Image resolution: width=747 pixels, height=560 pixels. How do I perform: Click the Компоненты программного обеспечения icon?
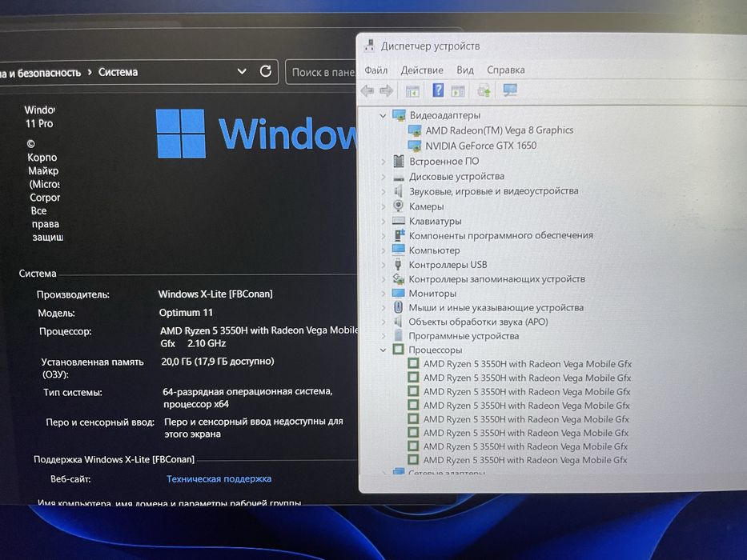click(399, 235)
